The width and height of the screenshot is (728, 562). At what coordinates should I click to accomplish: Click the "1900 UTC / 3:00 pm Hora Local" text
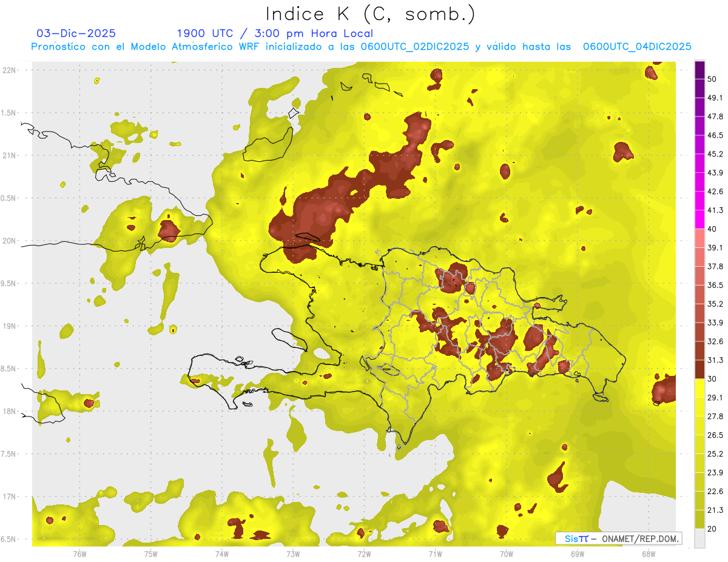coord(275,33)
